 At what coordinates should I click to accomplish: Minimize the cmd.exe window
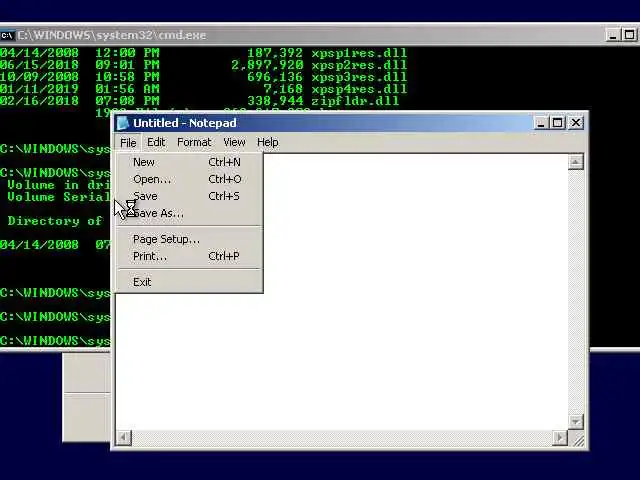click(612, 35)
